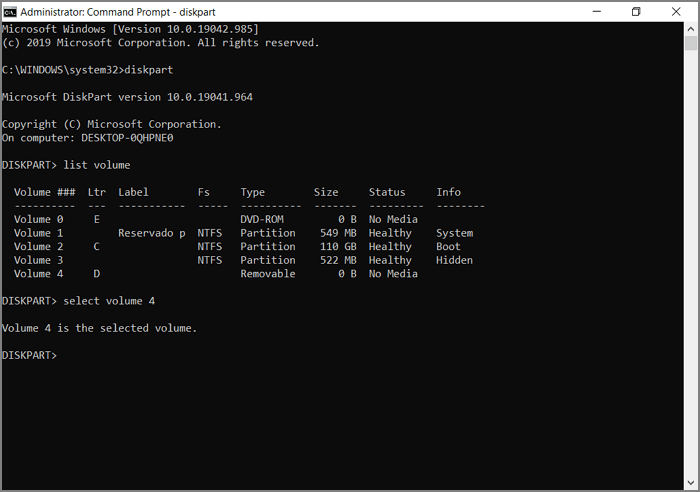Image resolution: width=700 pixels, height=492 pixels.
Task: Click 'Hidden' info text
Action: click(x=454, y=260)
